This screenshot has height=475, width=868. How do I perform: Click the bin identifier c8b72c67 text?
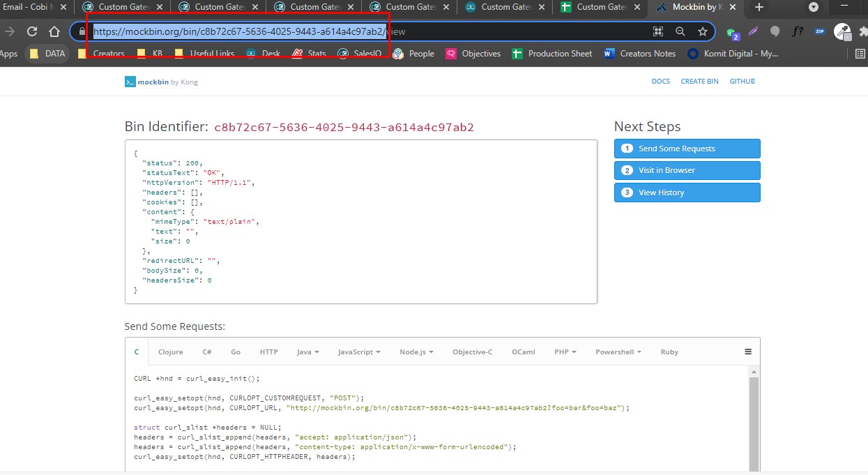[x=344, y=128]
